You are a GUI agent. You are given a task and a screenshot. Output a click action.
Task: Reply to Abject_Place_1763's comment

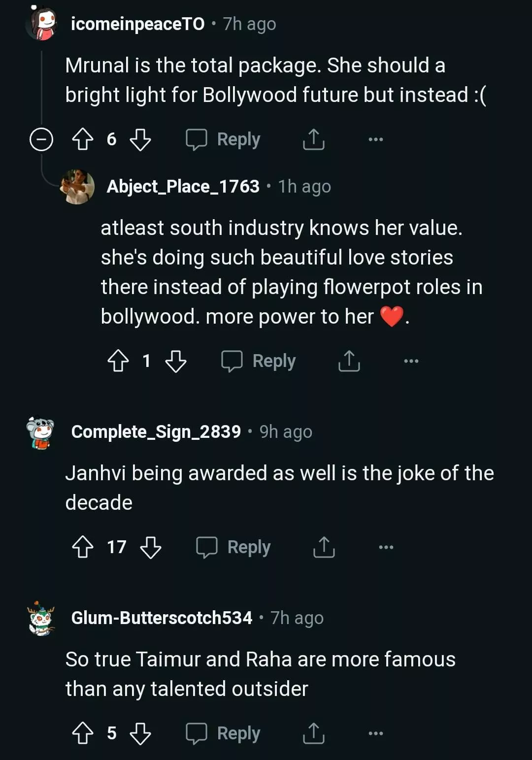pyautogui.click(x=259, y=361)
